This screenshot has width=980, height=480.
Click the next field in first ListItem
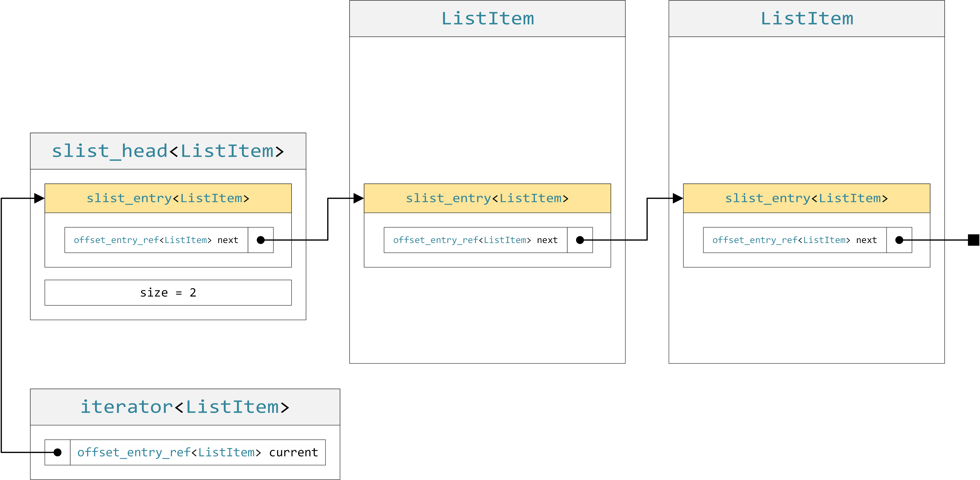(475, 240)
